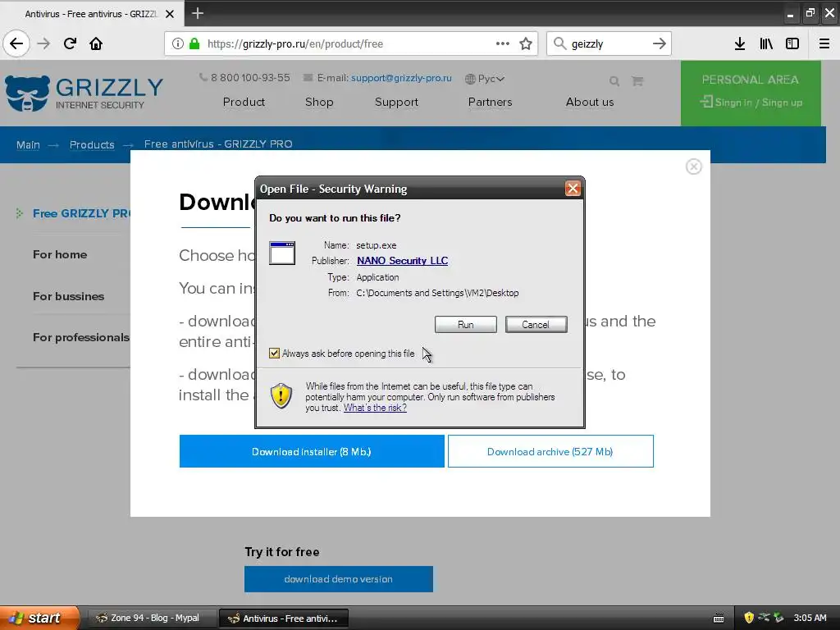Go to the browser home page icon

tap(96, 43)
